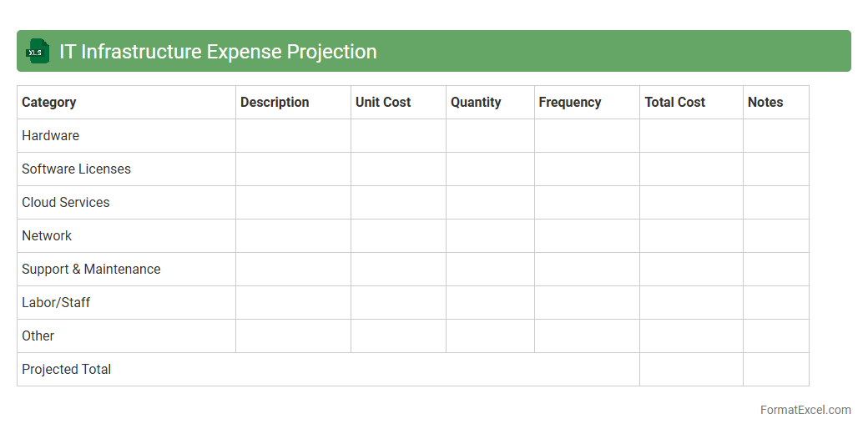The width and height of the screenshot is (868, 434).
Task: Click the Software Licenses category cell
Action: pyautogui.click(x=77, y=169)
